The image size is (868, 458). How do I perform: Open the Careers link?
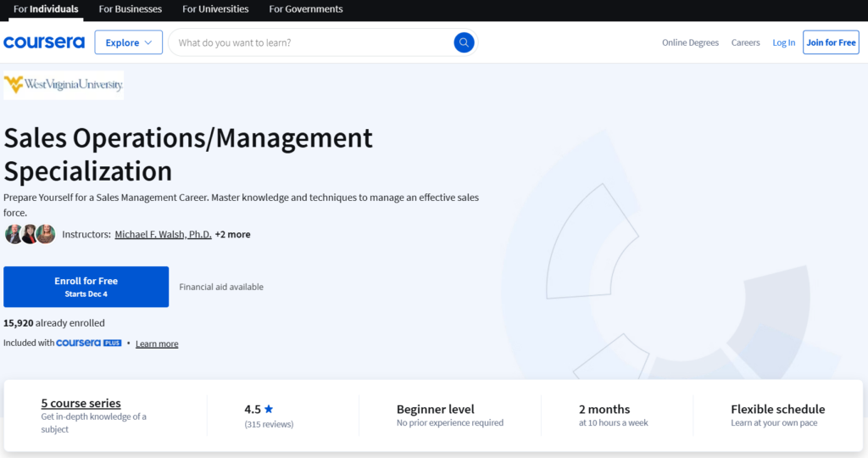(x=745, y=42)
